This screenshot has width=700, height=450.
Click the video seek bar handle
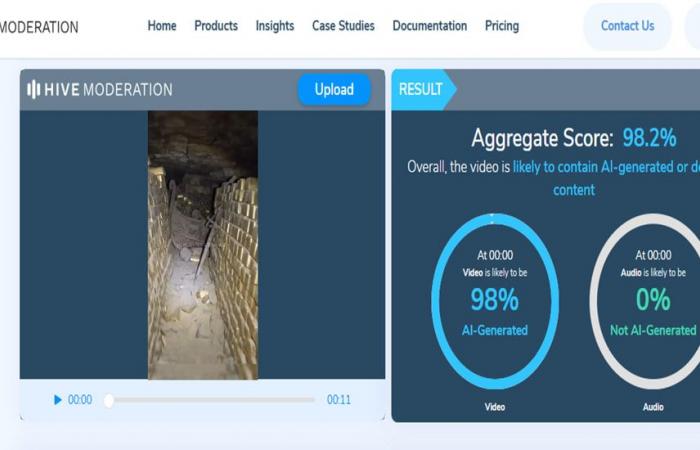coord(109,400)
